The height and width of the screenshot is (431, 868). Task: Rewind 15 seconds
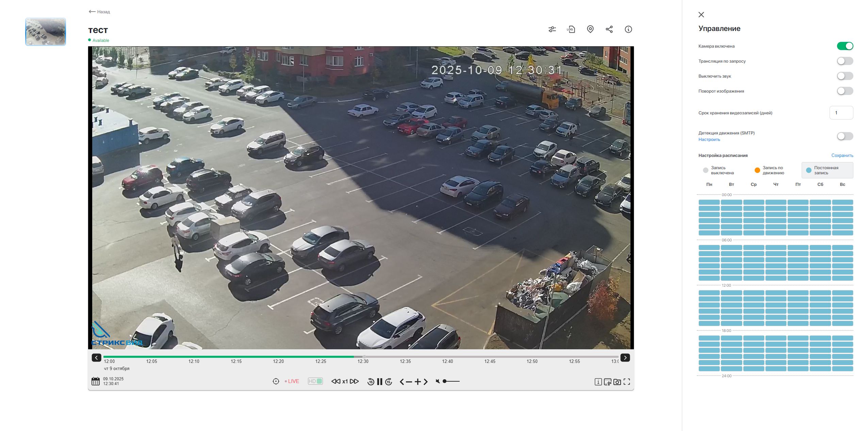click(371, 382)
